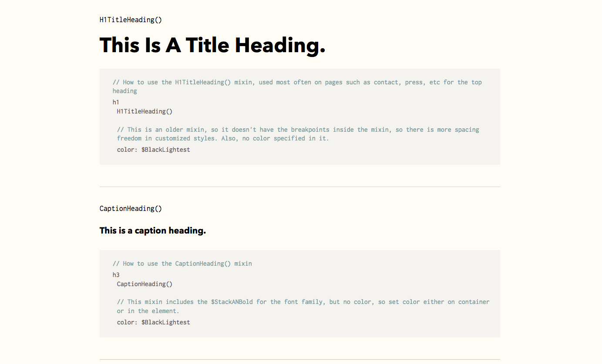Click the CaptionHeading() section label

[131, 208]
